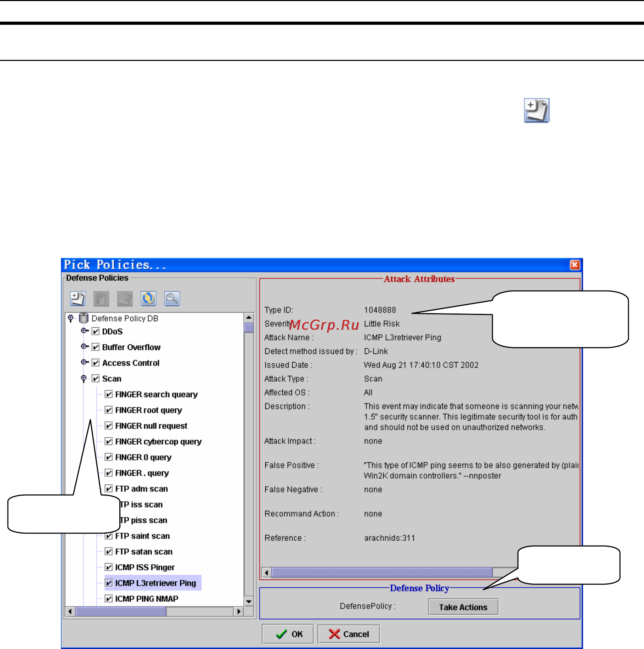The width and height of the screenshot is (644, 649).
Task: Uncheck FINGER cybercop query checkbox
Action: tap(109, 442)
